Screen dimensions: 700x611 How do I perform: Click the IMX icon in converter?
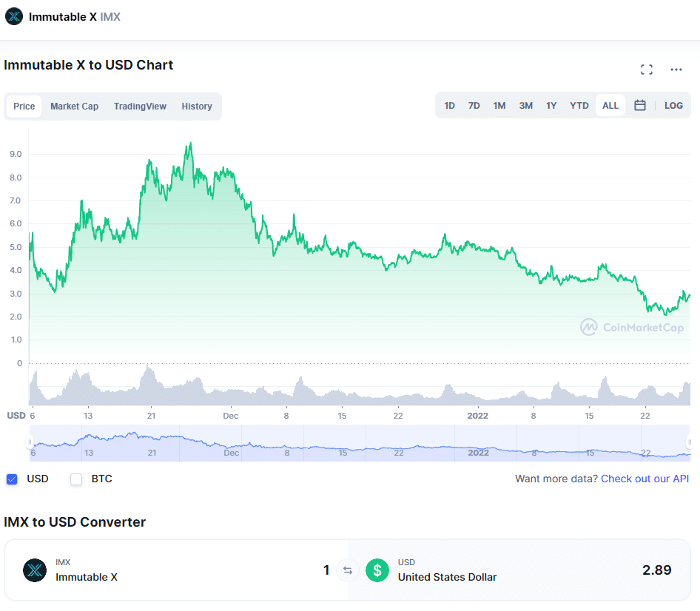[35, 570]
